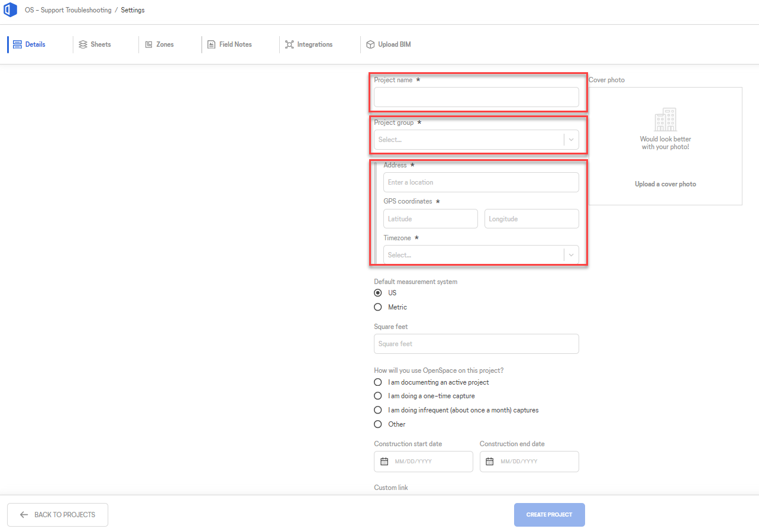759x532 pixels.
Task: Expand the Project group chevron arrow
Action: point(571,139)
